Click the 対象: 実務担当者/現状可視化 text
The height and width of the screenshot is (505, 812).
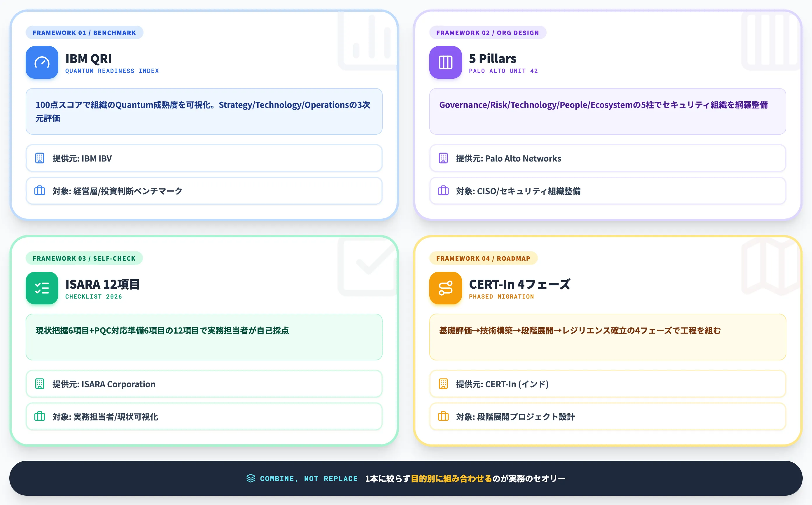pyautogui.click(x=105, y=417)
